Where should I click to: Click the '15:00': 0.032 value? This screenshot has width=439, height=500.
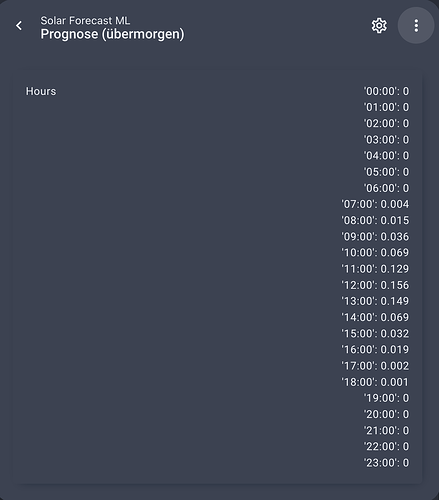point(375,333)
